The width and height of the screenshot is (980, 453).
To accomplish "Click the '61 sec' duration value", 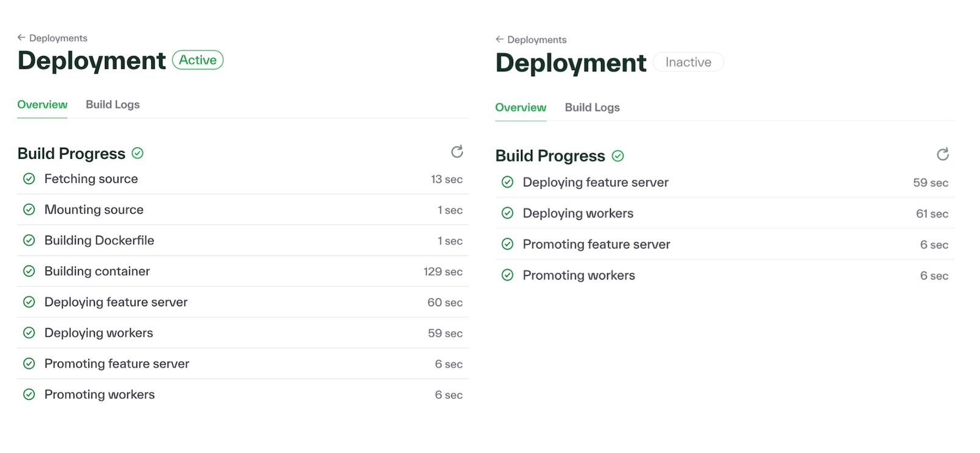I will [932, 214].
